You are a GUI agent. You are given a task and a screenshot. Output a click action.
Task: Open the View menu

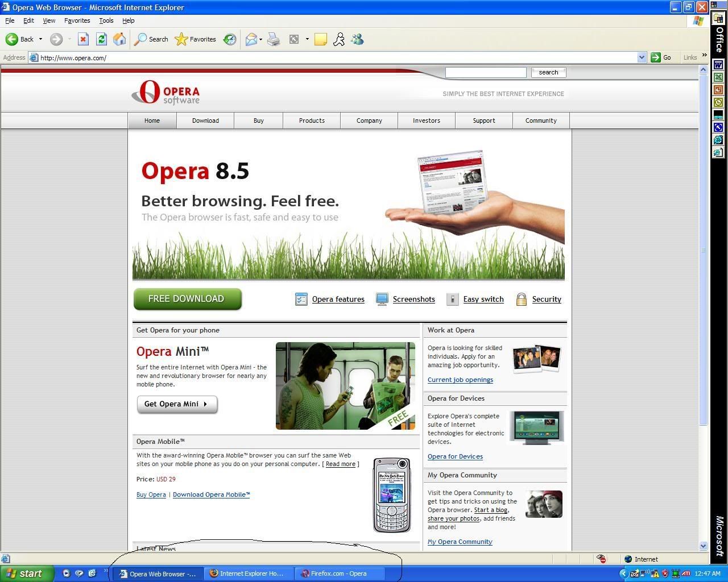(x=49, y=20)
